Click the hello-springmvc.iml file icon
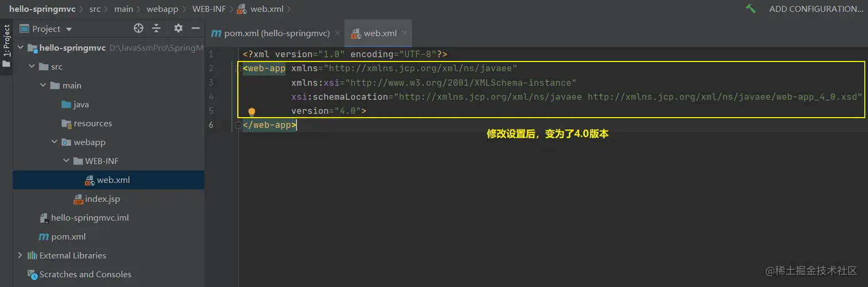 pyautogui.click(x=43, y=218)
